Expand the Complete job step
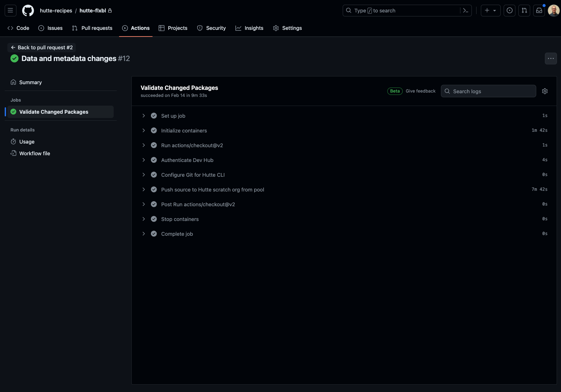The width and height of the screenshot is (561, 392). pyautogui.click(x=144, y=234)
